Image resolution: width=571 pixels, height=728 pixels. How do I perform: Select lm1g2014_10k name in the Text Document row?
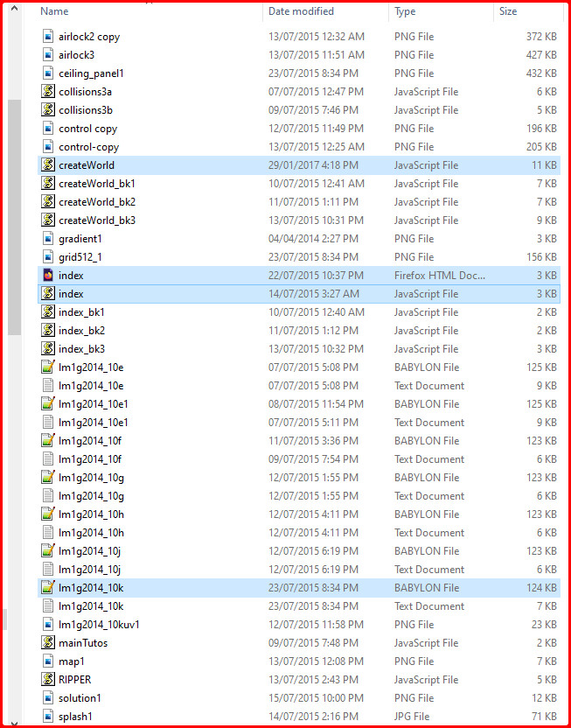[91, 606]
